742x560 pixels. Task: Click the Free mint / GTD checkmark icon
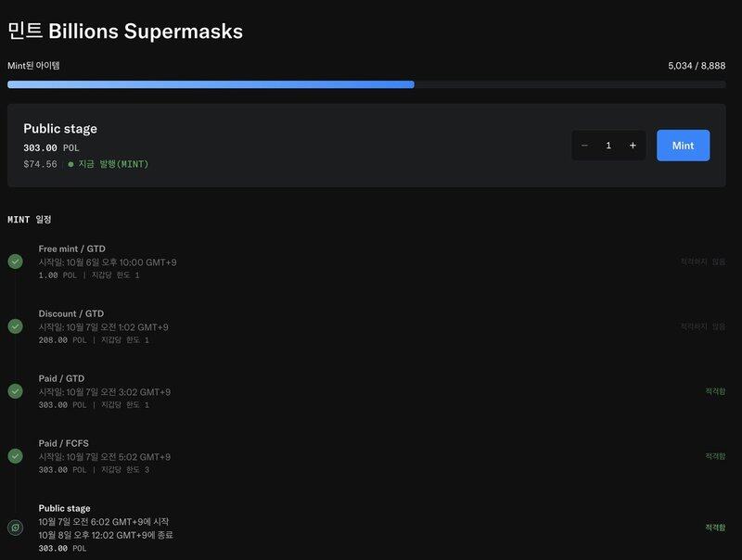[15, 261]
